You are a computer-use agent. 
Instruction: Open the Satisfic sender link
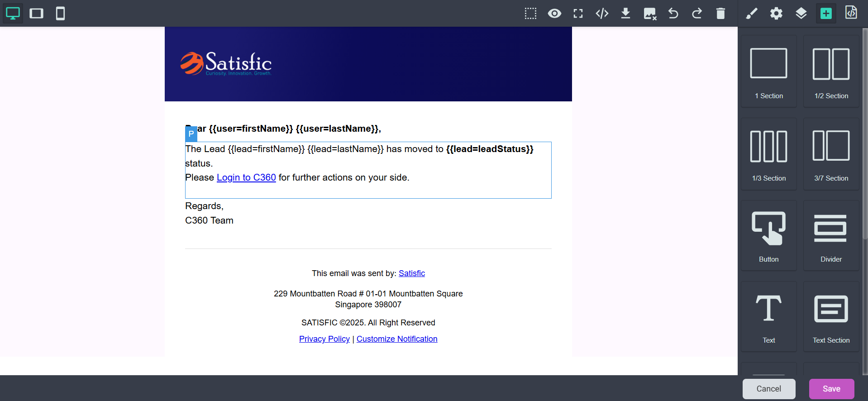(x=412, y=273)
